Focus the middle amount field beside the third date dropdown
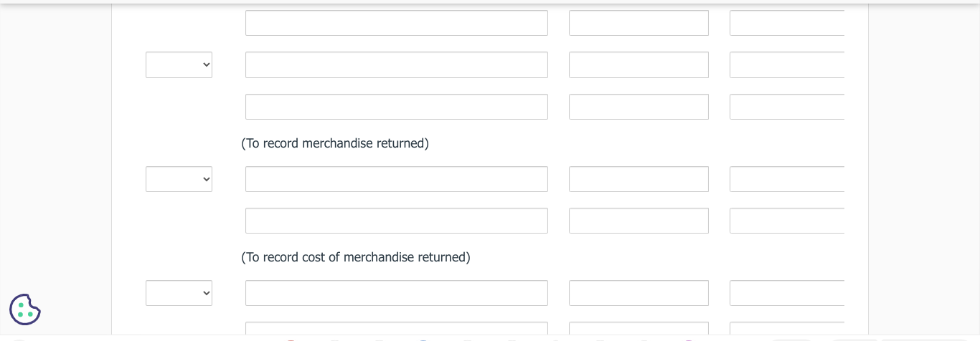The width and height of the screenshot is (980, 341). [x=639, y=293]
